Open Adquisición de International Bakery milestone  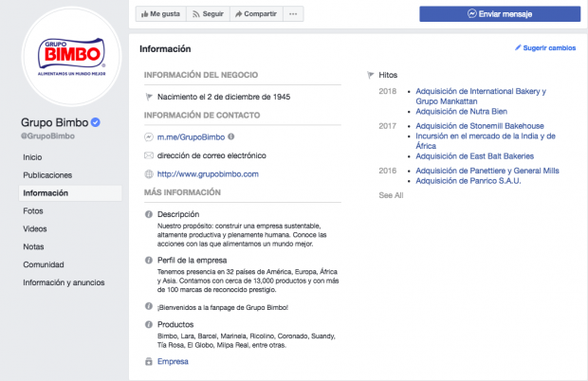[x=481, y=97]
